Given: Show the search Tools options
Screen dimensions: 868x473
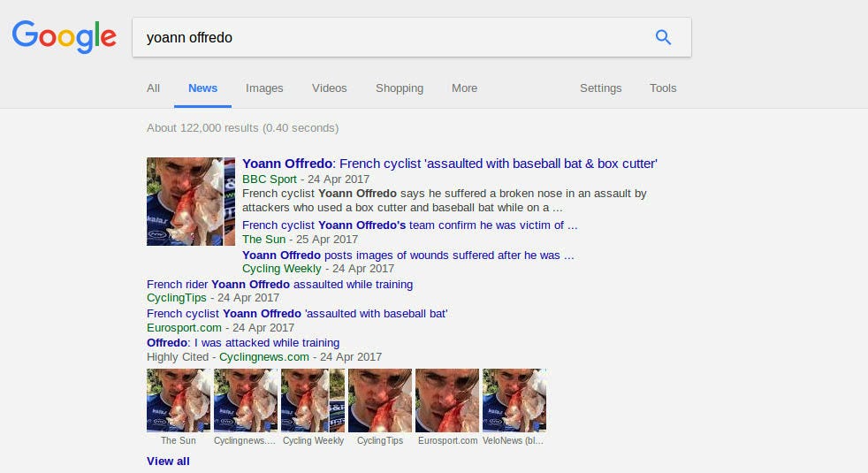Looking at the screenshot, I should [x=663, y=88].
